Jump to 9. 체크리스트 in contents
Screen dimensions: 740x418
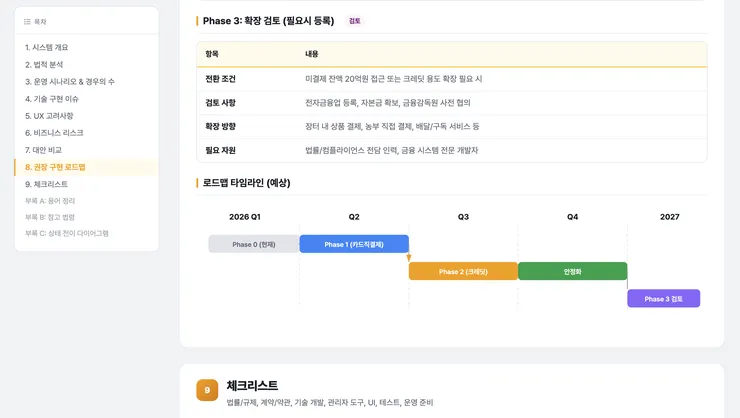point(46,184)
